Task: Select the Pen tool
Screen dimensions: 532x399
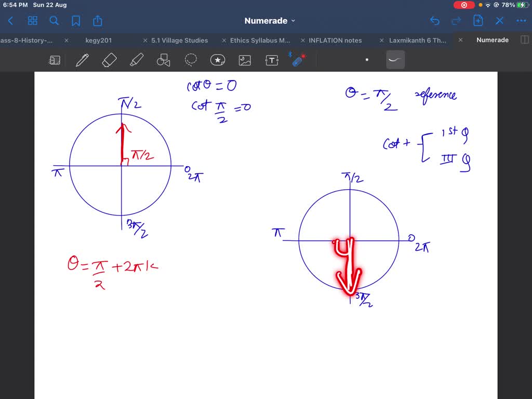Action: point(82,60)
